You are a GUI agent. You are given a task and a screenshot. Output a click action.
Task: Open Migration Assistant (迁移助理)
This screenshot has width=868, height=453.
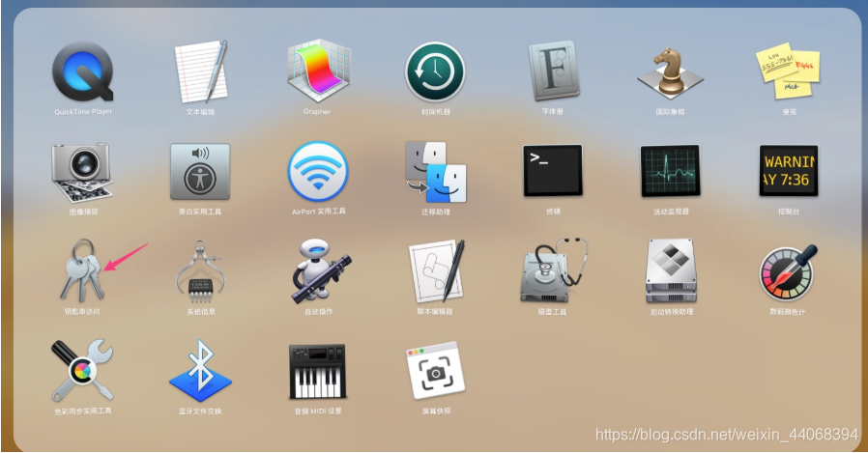pyautogui.click(x=436, y=172)
